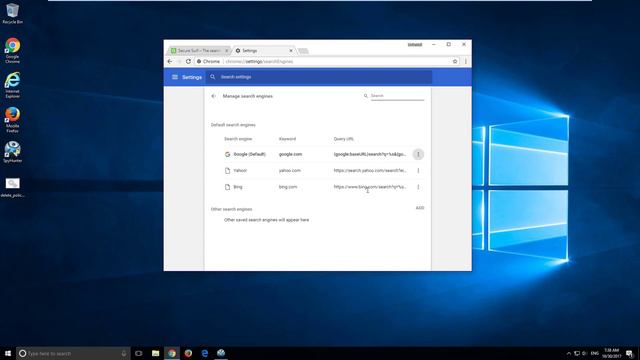Close the Settings tab
Viewport: 640px width, 360px height.
coord(291,51)
